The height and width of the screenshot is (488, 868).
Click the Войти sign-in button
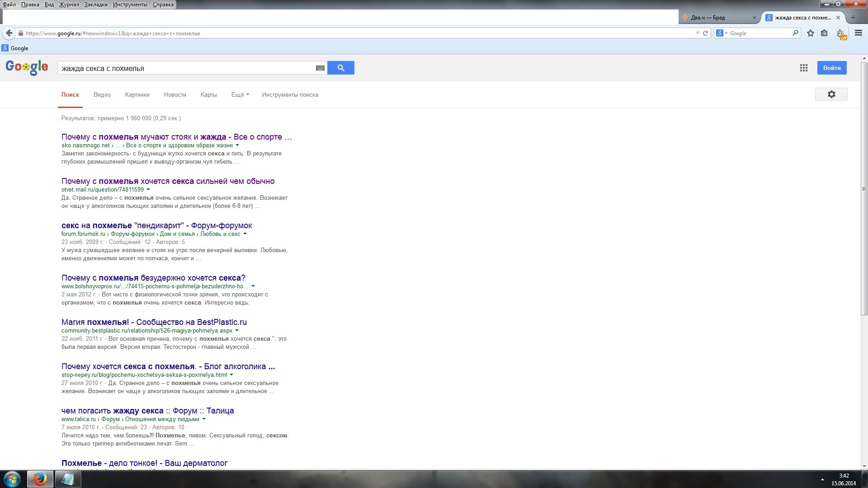pyautogui.click(x=831, y=68)
